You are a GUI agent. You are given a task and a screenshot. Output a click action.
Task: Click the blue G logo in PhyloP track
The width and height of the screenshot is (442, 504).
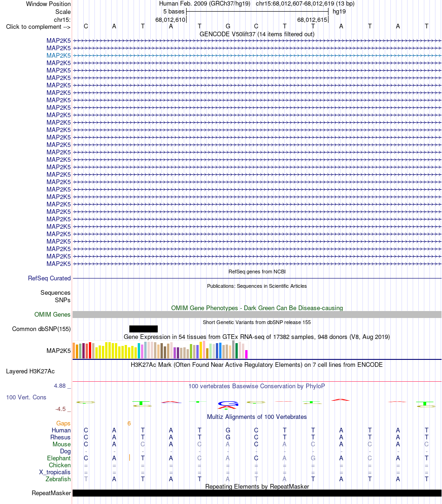pos(228,404)
